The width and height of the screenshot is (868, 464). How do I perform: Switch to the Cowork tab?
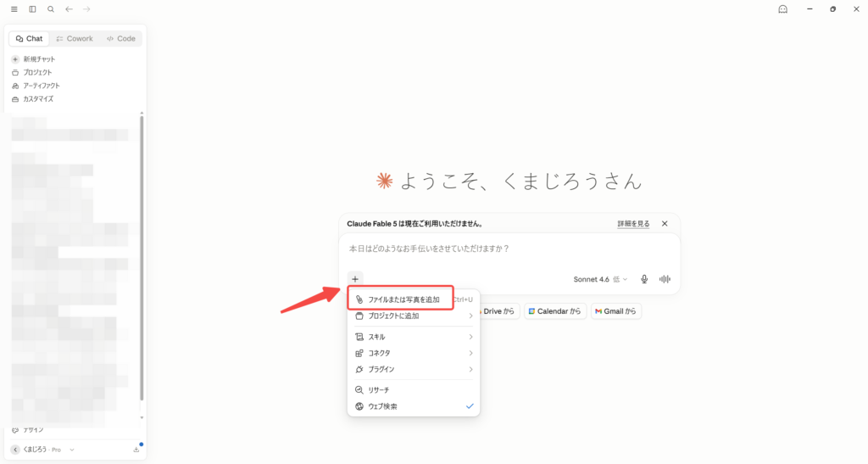tap(75, 39)
